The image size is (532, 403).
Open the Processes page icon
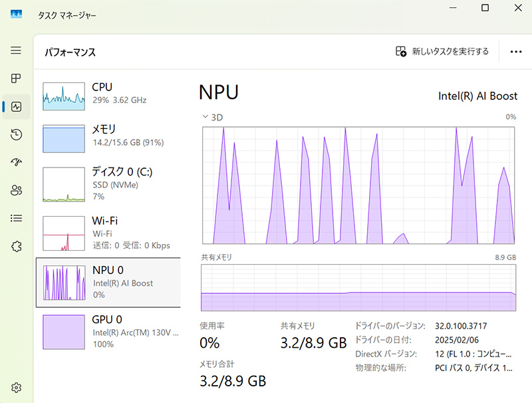coord(16,78)
